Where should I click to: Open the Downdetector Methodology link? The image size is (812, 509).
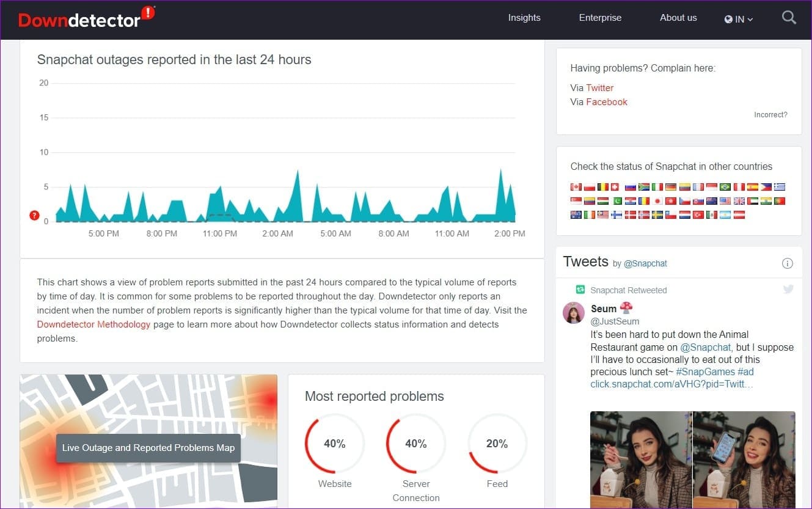point(93,324)
